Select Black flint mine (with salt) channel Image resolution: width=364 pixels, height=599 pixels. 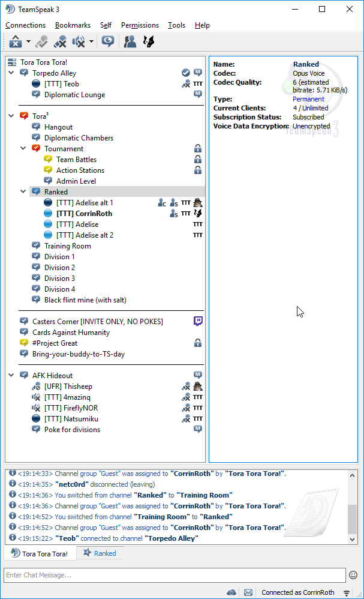(x=85, y=300)
